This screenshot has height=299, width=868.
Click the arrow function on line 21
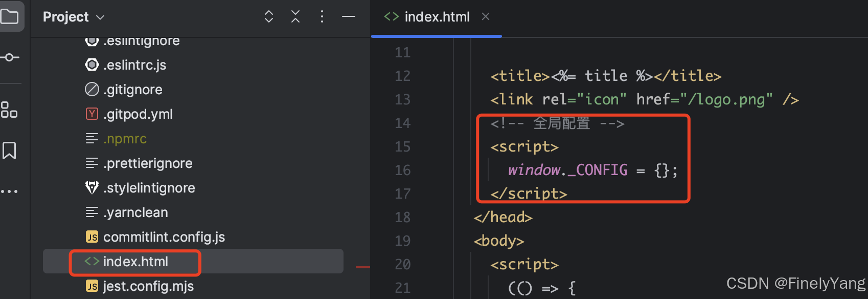(x=542, y=288)
